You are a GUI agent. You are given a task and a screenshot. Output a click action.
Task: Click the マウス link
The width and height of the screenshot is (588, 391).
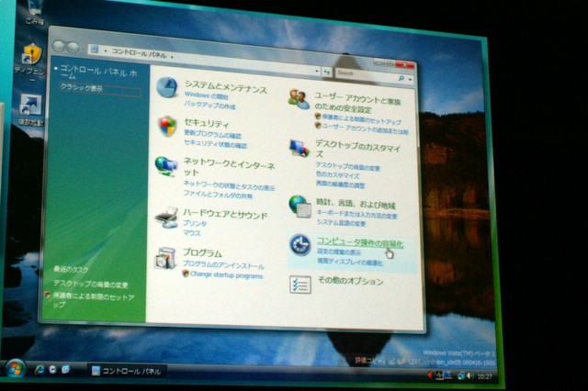(192, 233)
